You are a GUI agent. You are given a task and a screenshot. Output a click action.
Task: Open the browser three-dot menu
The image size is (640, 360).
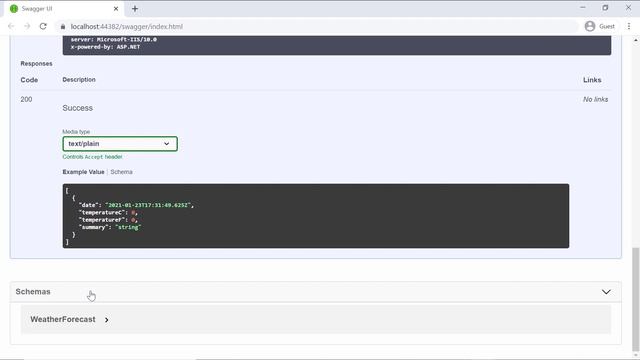pos(629,26)
